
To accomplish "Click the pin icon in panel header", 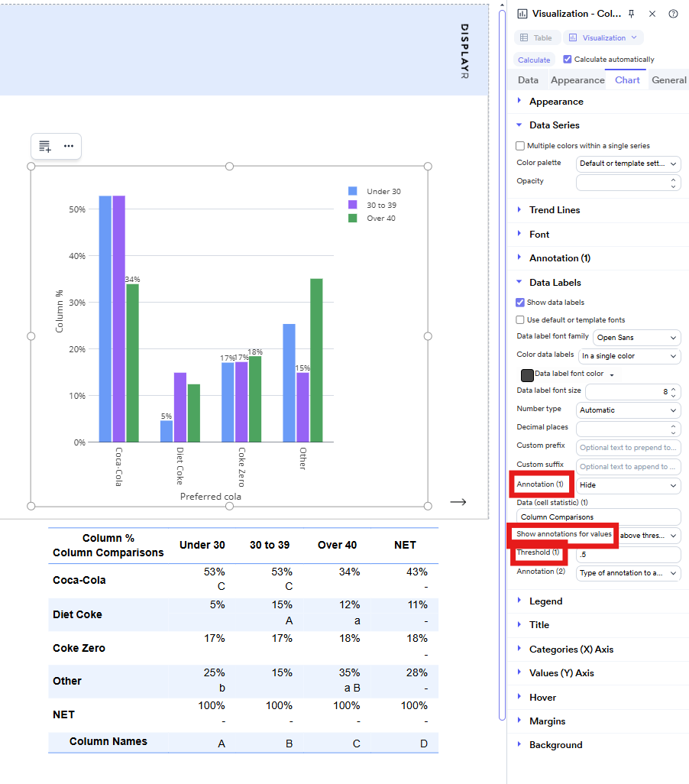I will 631,14.
